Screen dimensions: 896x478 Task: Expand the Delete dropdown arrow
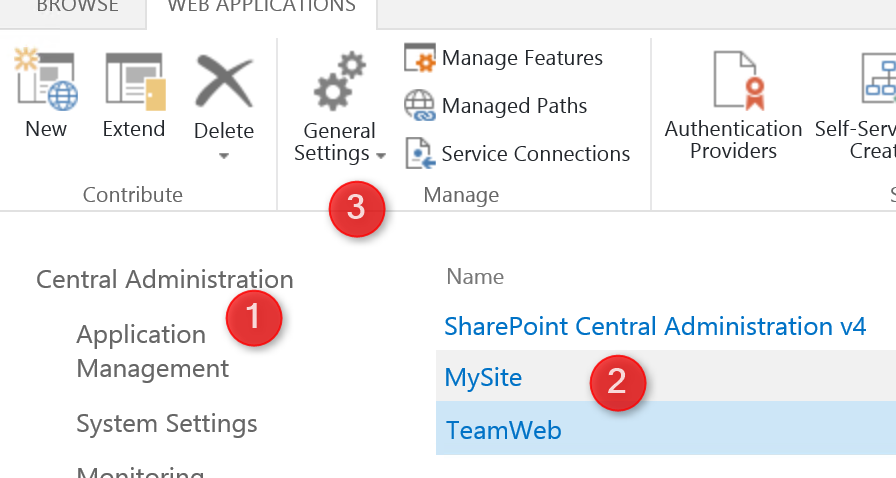coord(224,156)
